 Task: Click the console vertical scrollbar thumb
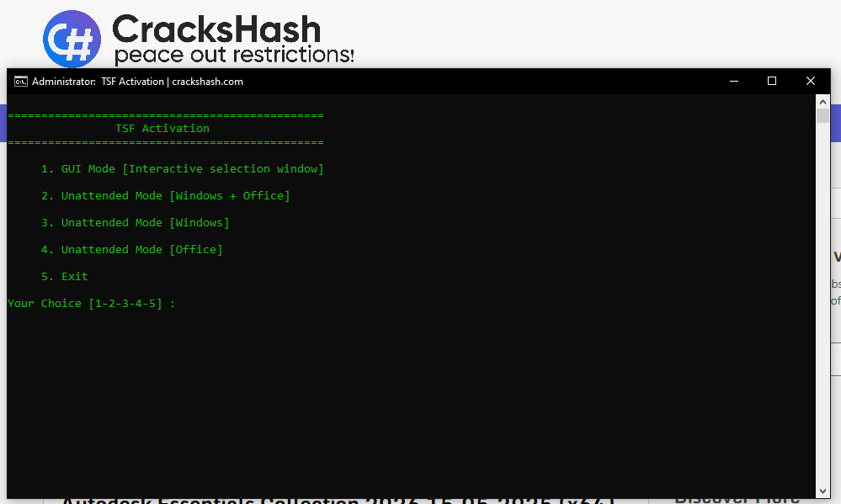(x=822, y=116)
